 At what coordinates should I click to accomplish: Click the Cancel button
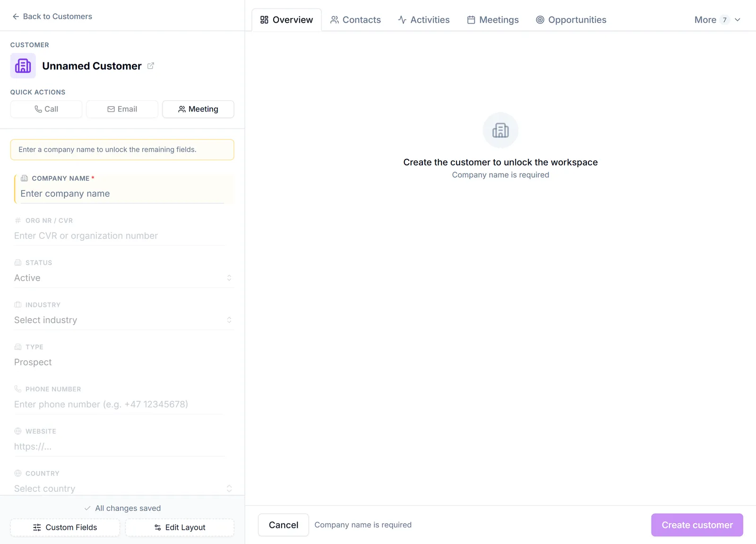click(283, 525)
